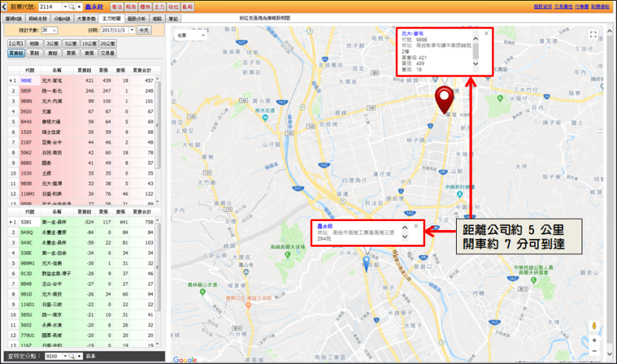The width and height of the screenshot is (617, 364).
Task: Open the map type dropdown on the map
Action: (x=191, y=35)
